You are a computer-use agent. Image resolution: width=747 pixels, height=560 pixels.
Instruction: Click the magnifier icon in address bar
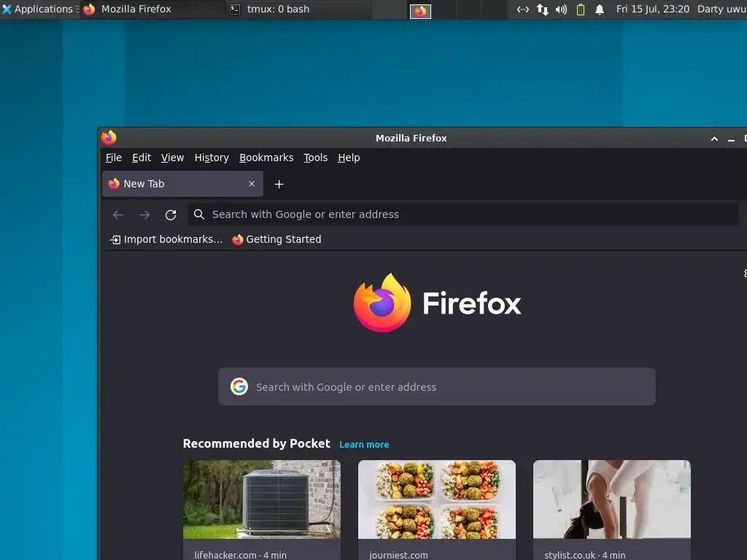click(199, 214)
